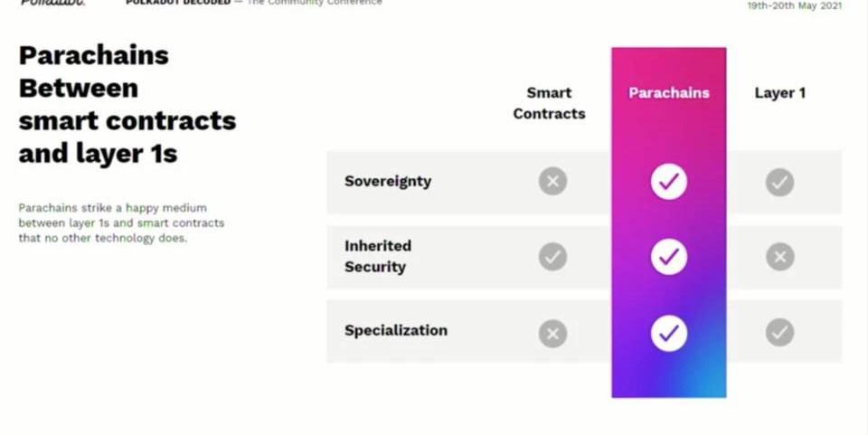Viewport: 868px width, 435px height.
Task: Click the Inherited Security X under Layer 1
Action: (x=779, y=257)
